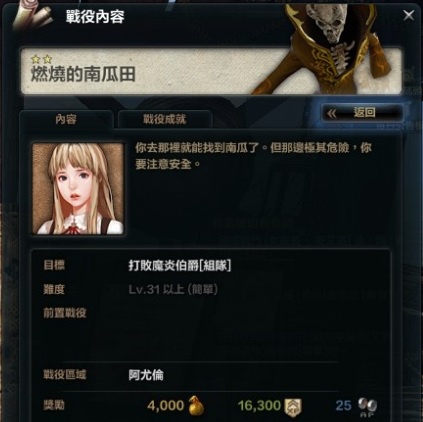423x422 pixels.
Task: Click the 阿尤倫 battle region name
Action: click(146, 375)
